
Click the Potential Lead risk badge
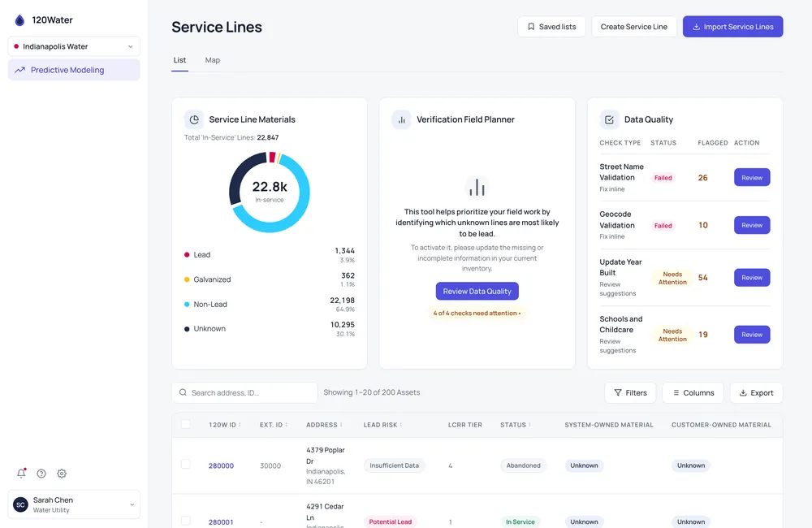click(391, 522)
